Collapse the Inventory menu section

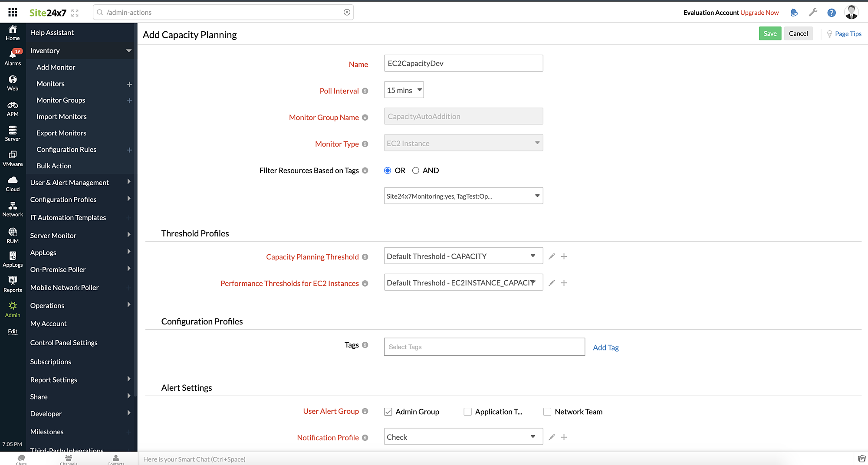[x=128, y=50]
